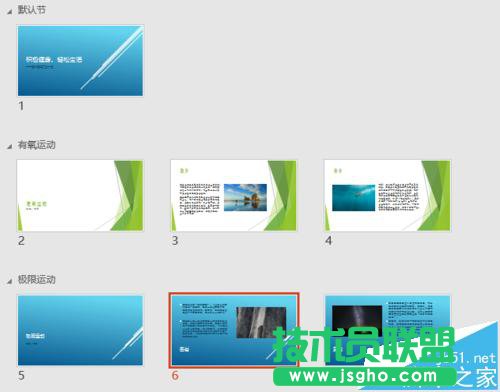
Task: Collapse the 有氧运动 section arrow
Action: (10, 146)
